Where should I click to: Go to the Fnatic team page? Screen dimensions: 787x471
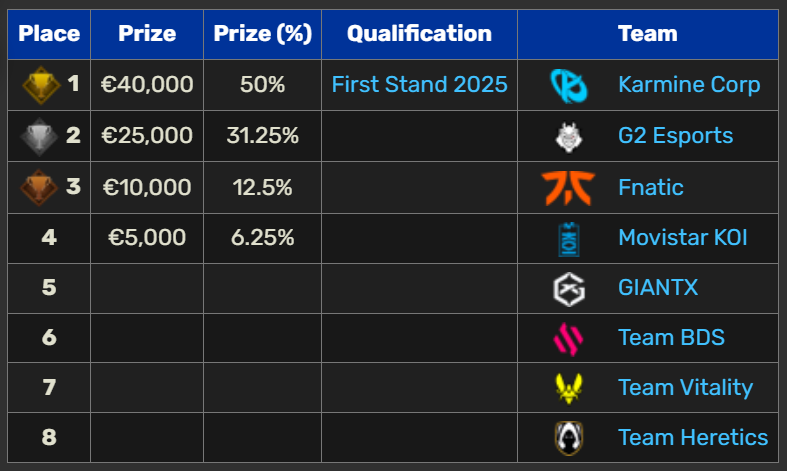coord(651,187)
